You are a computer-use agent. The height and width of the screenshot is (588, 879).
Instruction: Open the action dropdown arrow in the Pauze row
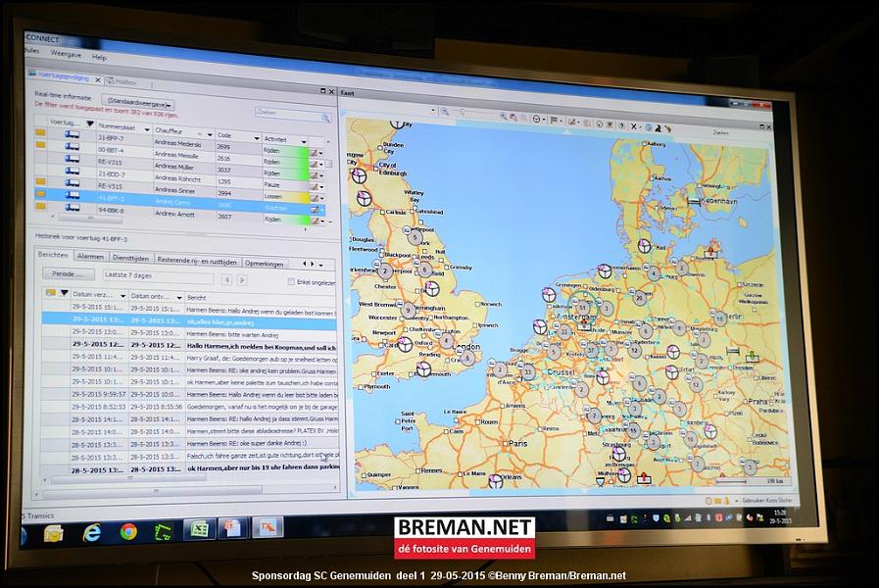[x=321, y=186]
